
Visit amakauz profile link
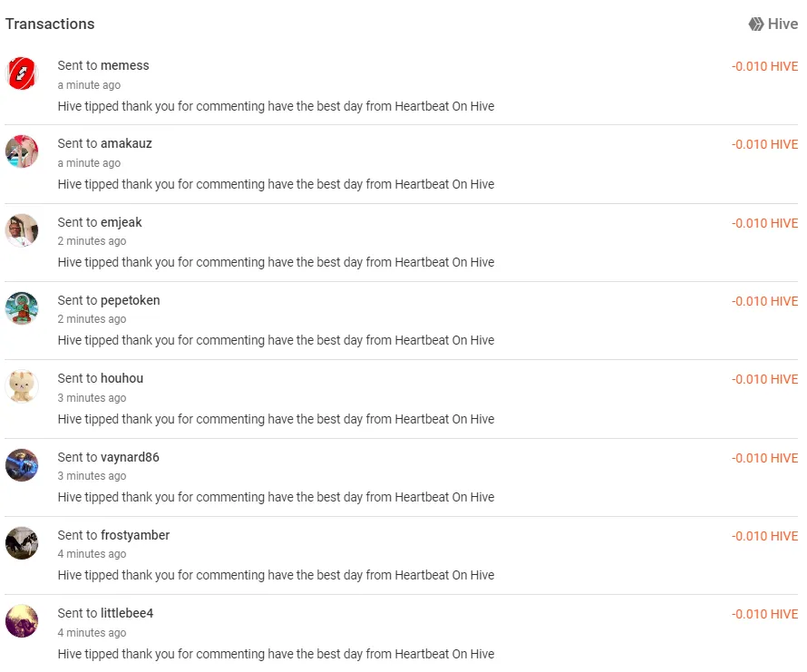pyautogui.click(x=126, y=143)
